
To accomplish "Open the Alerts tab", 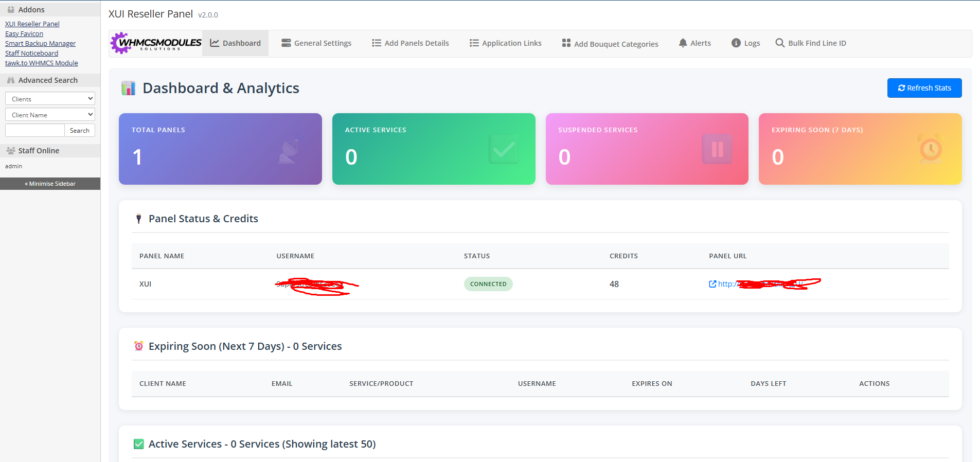I will tap(695, 43).
